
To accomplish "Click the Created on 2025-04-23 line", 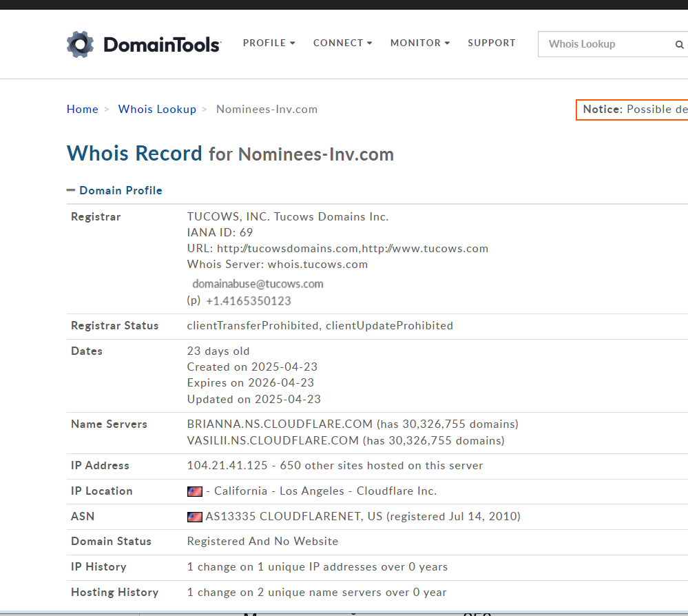I will tap(252, 367).
